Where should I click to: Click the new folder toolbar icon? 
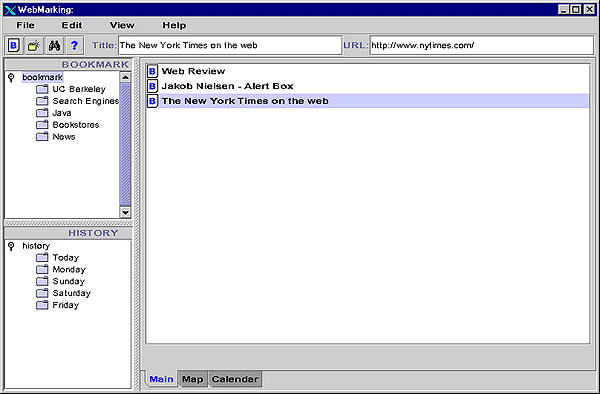click(34, 46)
